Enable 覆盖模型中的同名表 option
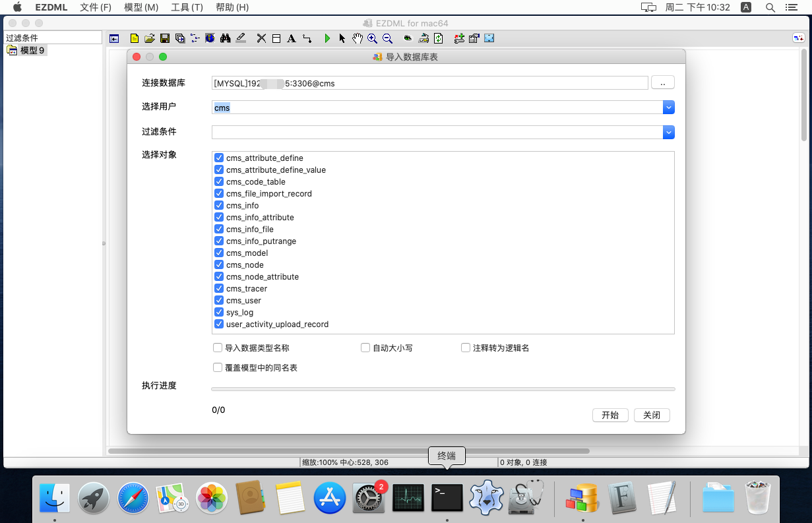 (218, 367)
